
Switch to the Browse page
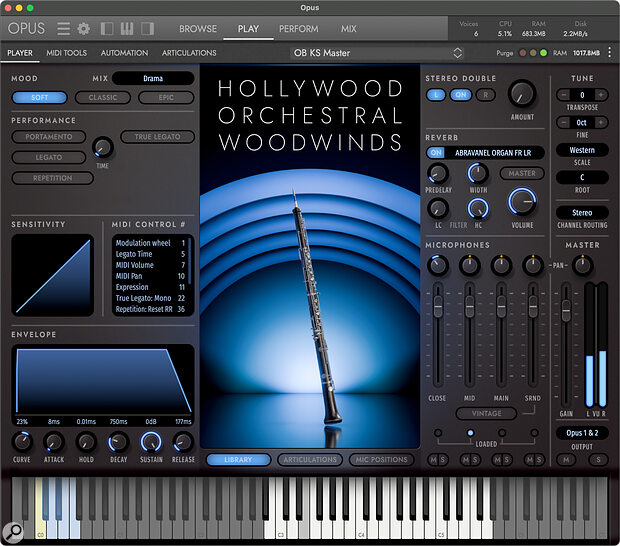click(198, 29)
